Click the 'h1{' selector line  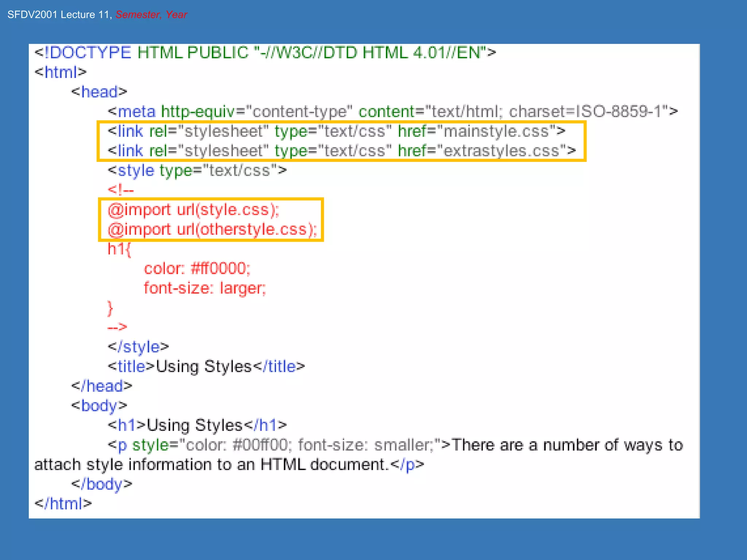[119, 249]
